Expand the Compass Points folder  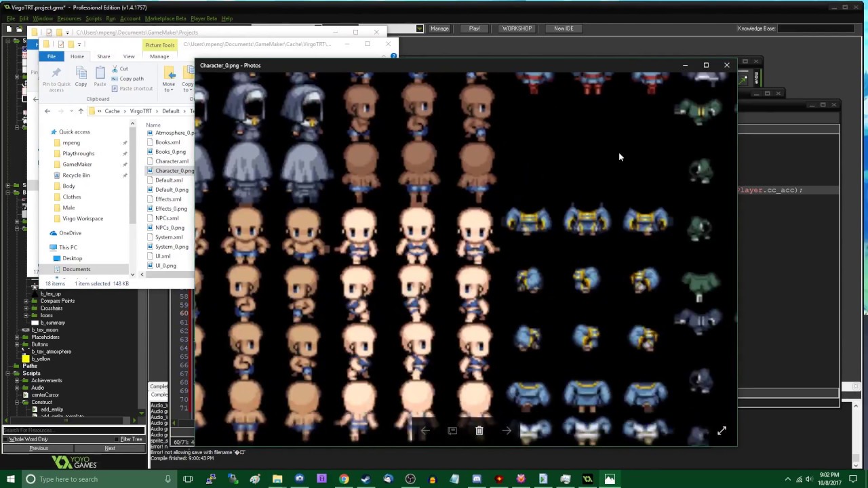(26, 301)
